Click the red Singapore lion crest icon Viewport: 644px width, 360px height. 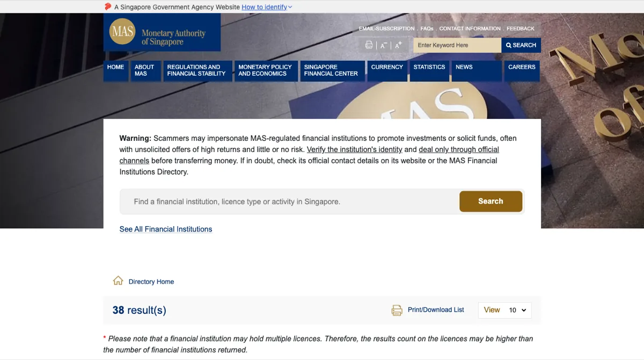point(108,7)
